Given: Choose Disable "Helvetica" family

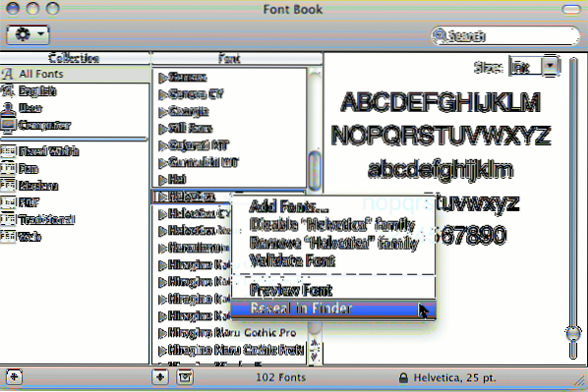Looking at the screenshot, I should [x=332, y=225].
